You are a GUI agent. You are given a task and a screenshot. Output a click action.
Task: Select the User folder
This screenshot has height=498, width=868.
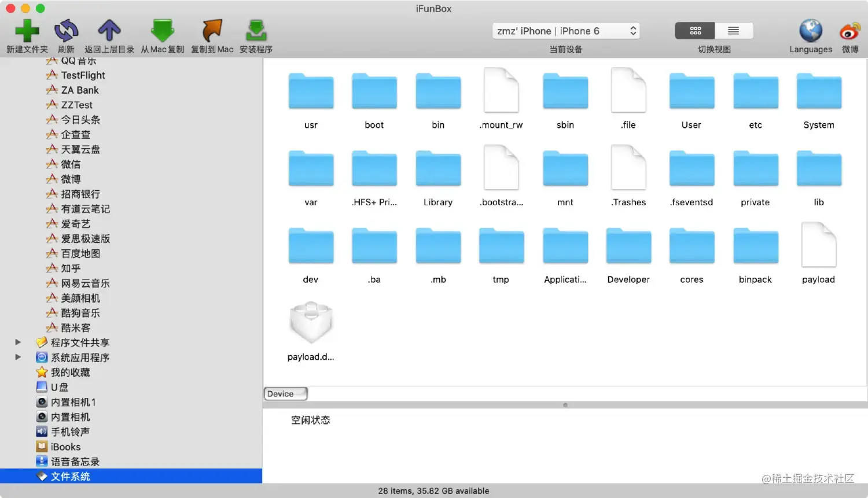[692, 91]
